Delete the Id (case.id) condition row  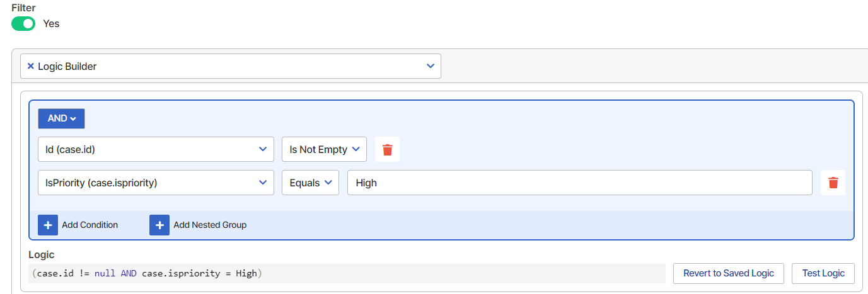pyautogui.click(x=387, y=149)
